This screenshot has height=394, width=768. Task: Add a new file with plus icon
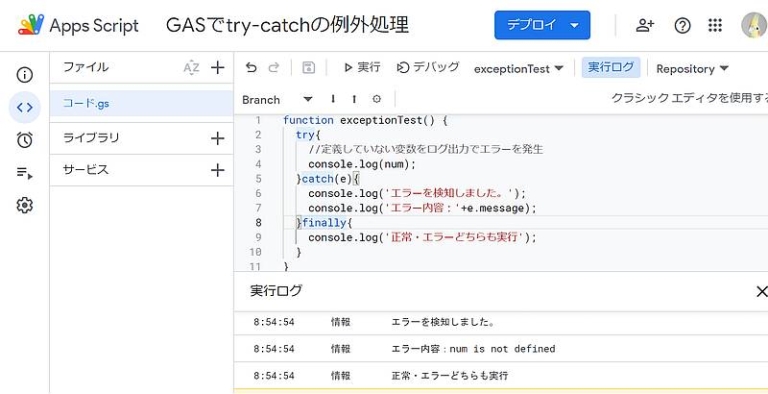coord(217,68)
